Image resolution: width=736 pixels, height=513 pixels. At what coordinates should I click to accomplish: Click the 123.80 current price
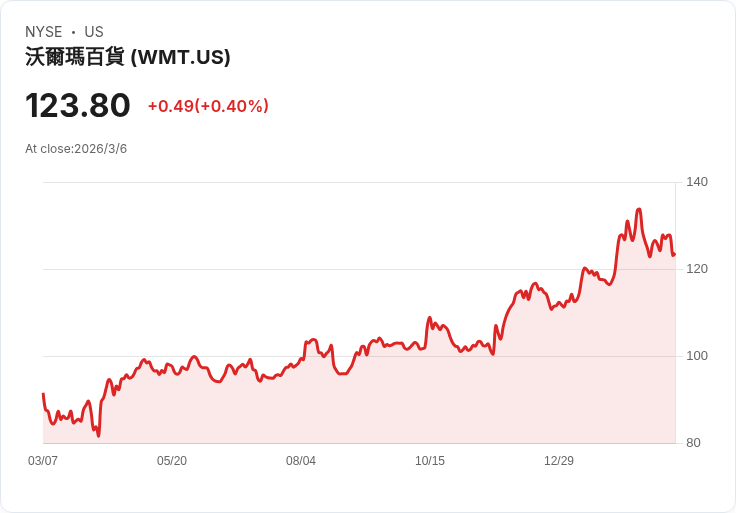coord(78,106)
